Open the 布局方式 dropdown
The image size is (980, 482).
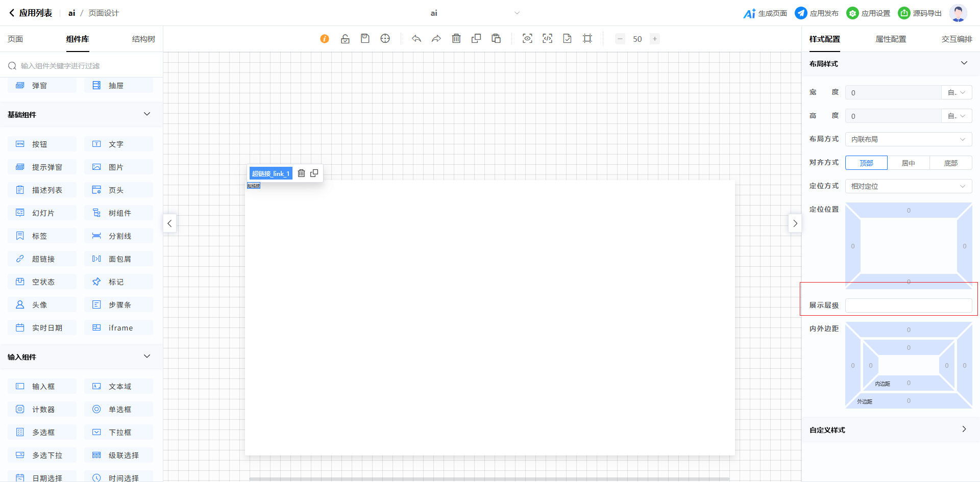909,139
